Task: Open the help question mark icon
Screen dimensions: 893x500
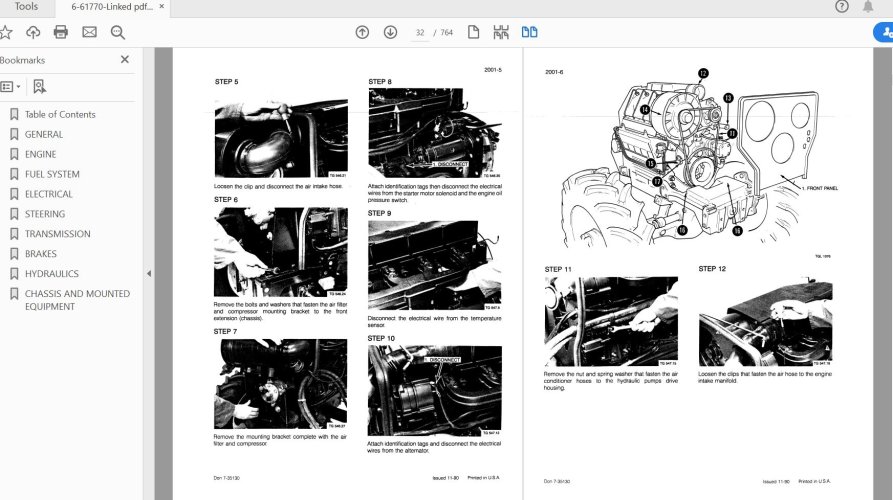Action: 842,7
